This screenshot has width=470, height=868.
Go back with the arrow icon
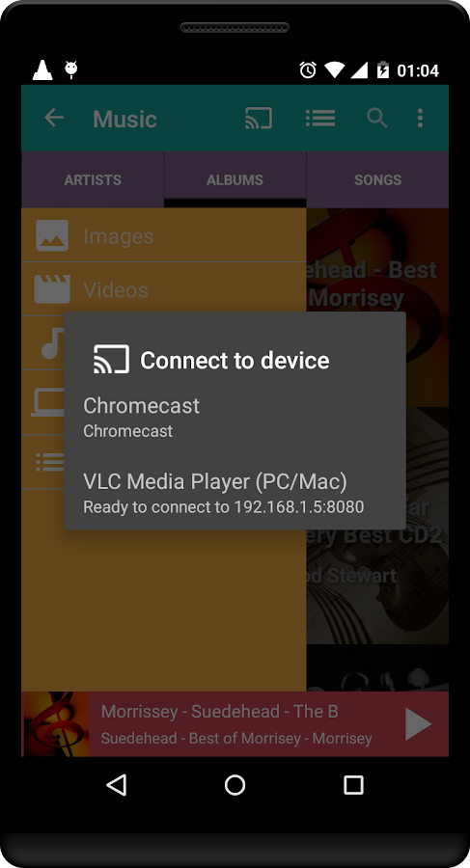point(54,118)
